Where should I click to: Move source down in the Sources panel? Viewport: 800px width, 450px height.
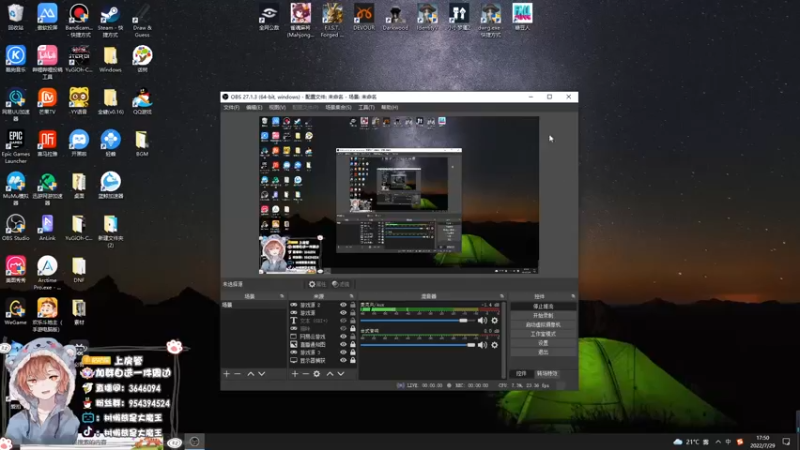coord(341,374)
